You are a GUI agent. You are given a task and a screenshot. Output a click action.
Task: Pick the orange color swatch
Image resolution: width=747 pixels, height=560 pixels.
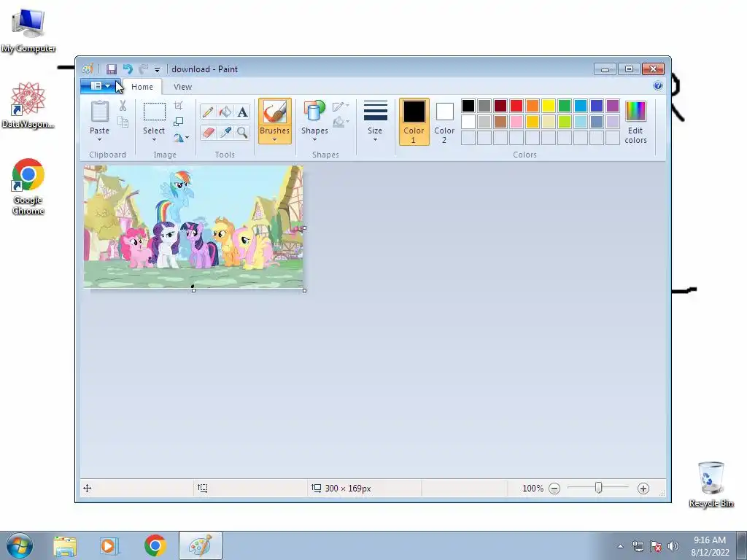[x=532, y=106]
